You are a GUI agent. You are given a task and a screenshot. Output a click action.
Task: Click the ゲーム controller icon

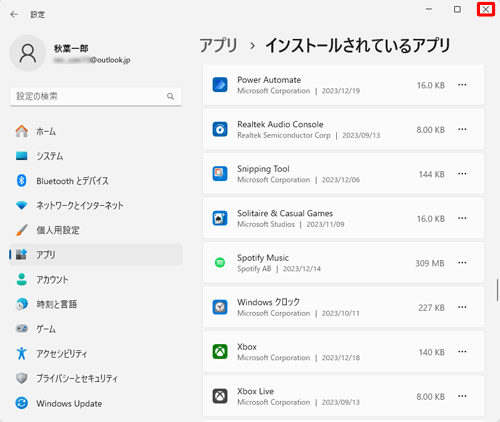click(x=22, y=329)
